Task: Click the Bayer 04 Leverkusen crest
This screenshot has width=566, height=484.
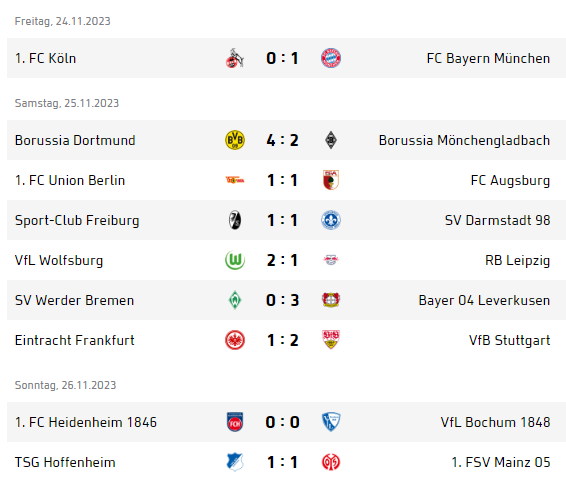Action: tap(331, 300)
